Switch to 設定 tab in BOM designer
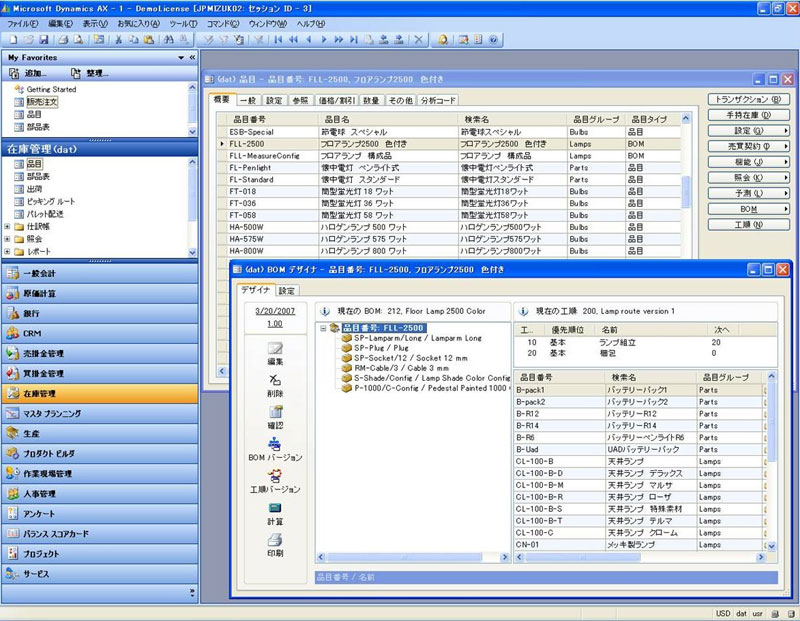Screen dimensions: 800x621 [x=287, y=291]
